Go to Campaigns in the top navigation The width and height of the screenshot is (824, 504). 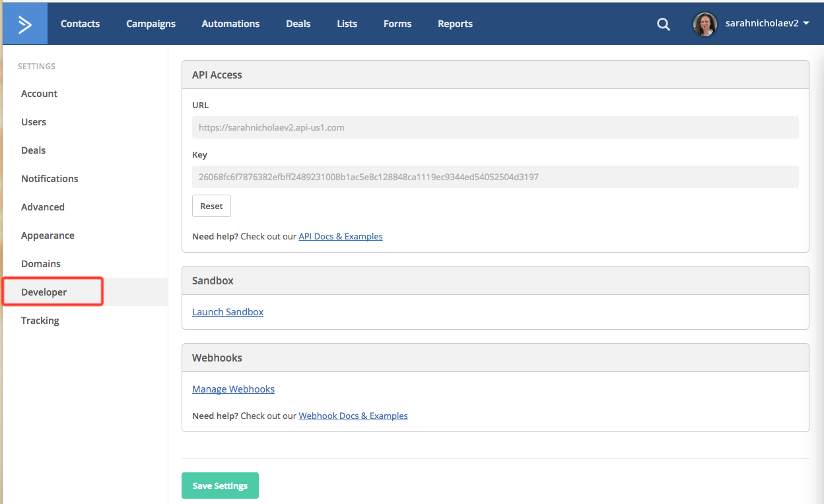(x=151, y=24)
